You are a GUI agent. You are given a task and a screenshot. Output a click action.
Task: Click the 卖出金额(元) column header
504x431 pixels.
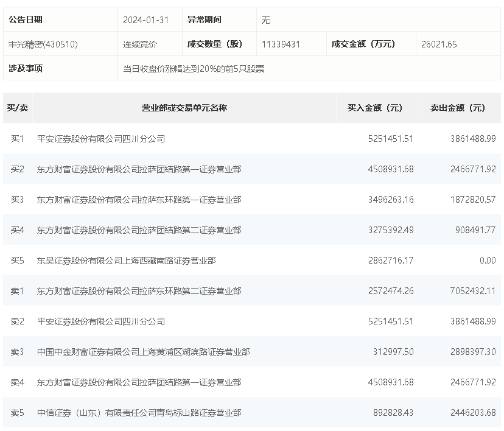tap(458, 108)
